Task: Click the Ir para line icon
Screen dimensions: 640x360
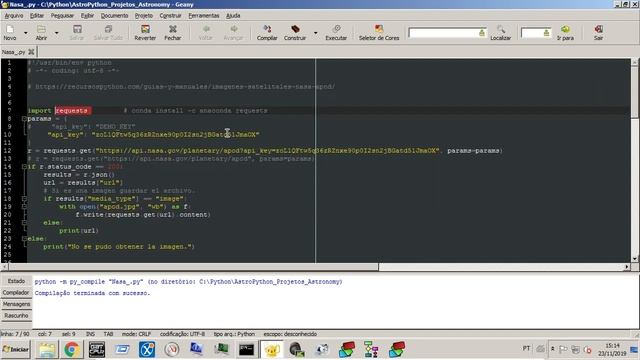Action: [565, 32]
